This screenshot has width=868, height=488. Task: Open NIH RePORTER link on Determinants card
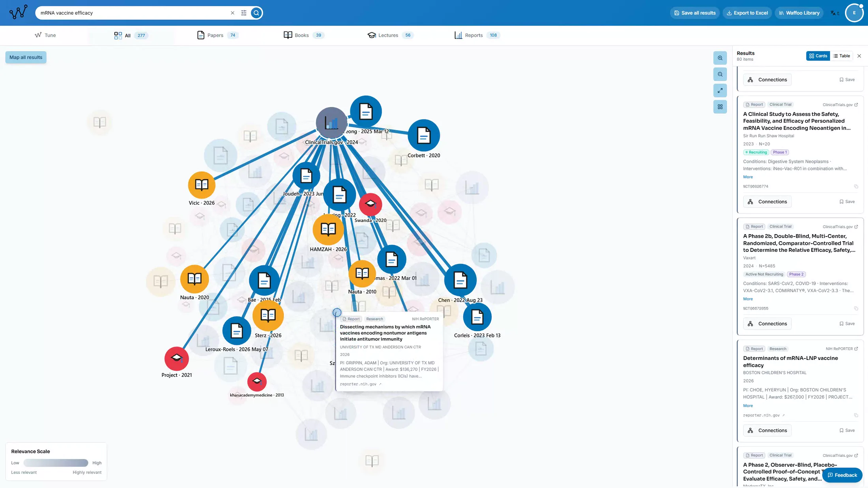coord(842,349)
